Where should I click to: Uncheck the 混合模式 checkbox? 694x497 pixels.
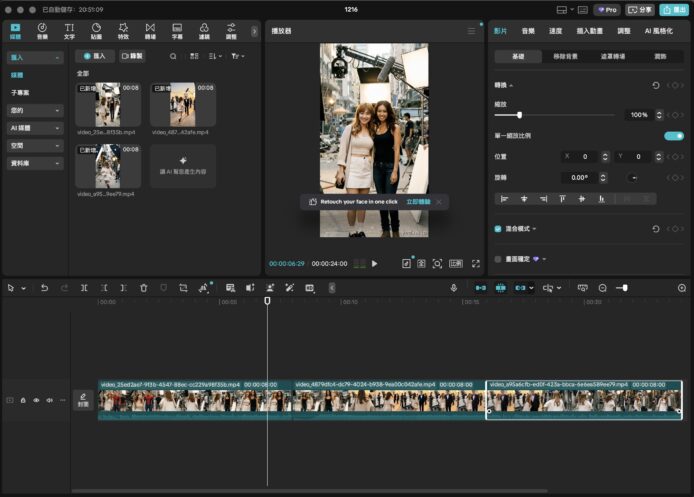pyautogui.click(x=498, y=229)
